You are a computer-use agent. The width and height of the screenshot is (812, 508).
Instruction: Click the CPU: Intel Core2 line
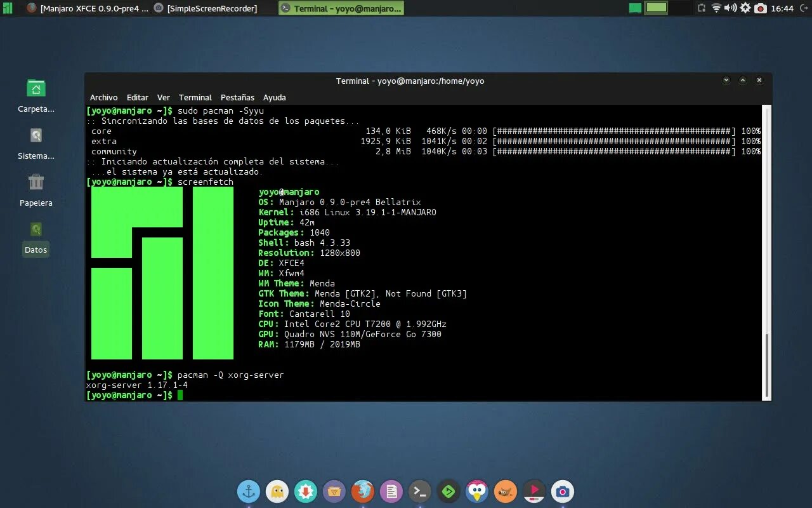coord(352,324)
